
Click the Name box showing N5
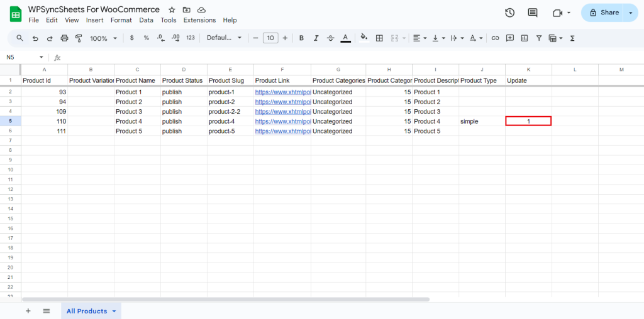(25, 57)
